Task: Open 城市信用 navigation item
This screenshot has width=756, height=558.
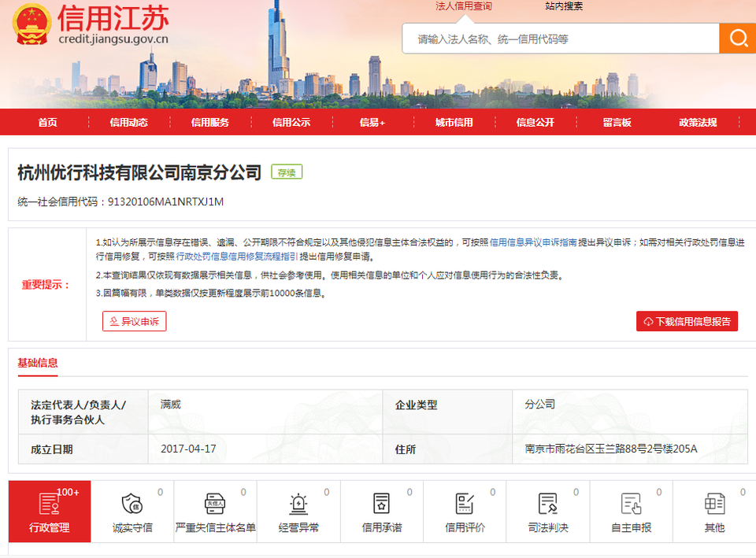Action: point(454,123)
